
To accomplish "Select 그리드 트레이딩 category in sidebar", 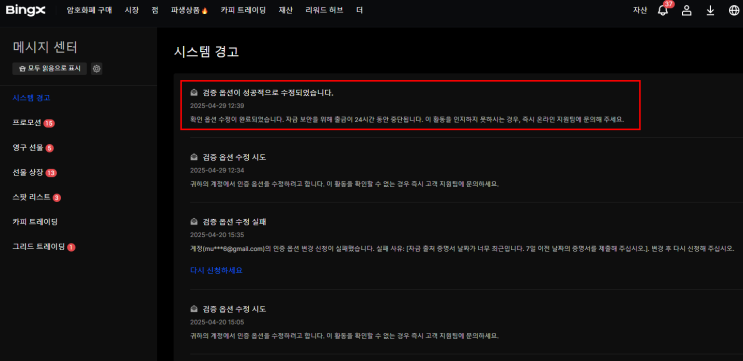I will click(x=39, y=247).
